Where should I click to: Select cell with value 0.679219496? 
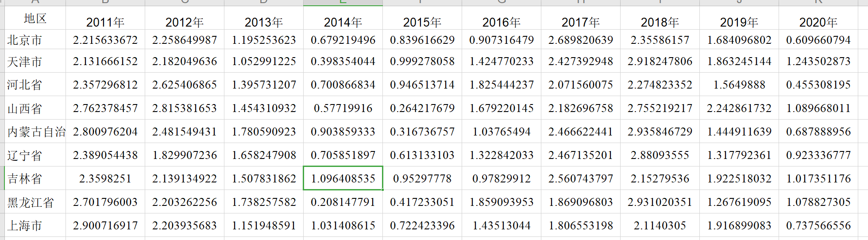343,40
